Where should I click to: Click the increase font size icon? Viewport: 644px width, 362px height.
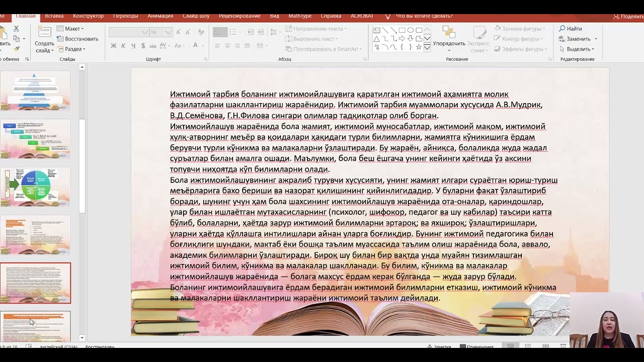pyautogui.click(x=179, y=32)
